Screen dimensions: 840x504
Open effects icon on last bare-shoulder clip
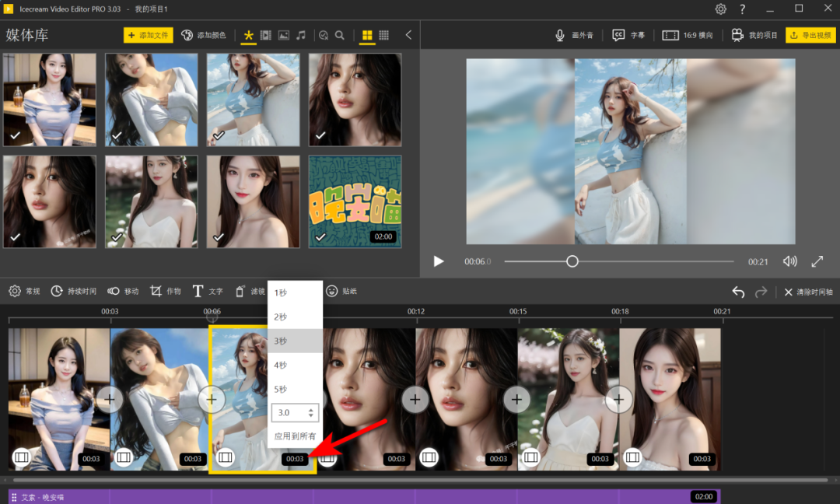pos(632,457)
